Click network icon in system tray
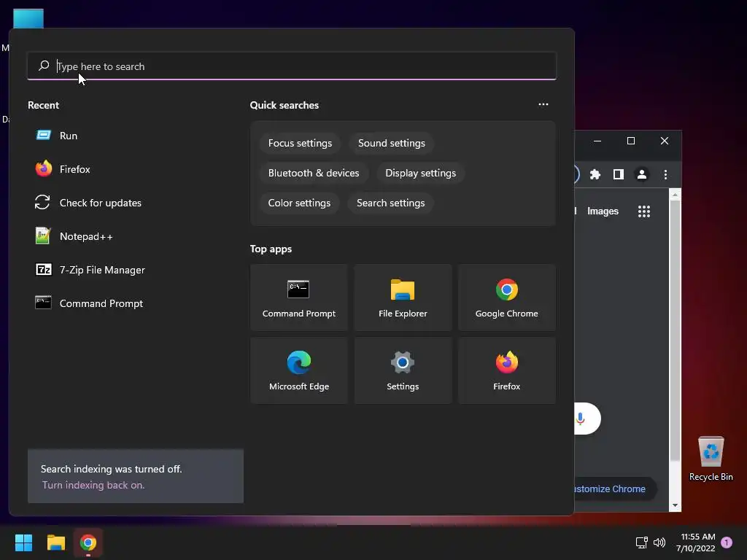Screen dimensions: 747x560 click(642, 542)
